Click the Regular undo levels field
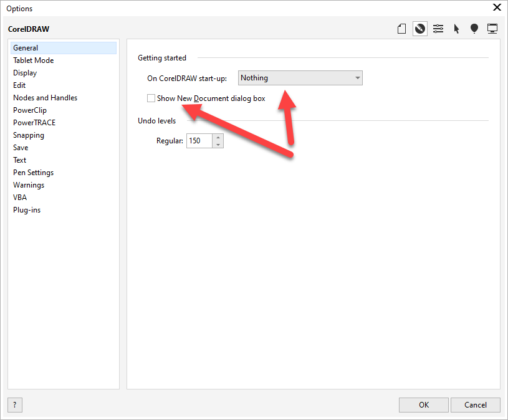Viewport: 508px width, 420px height. pyautogui.click(x=199, y=141)
